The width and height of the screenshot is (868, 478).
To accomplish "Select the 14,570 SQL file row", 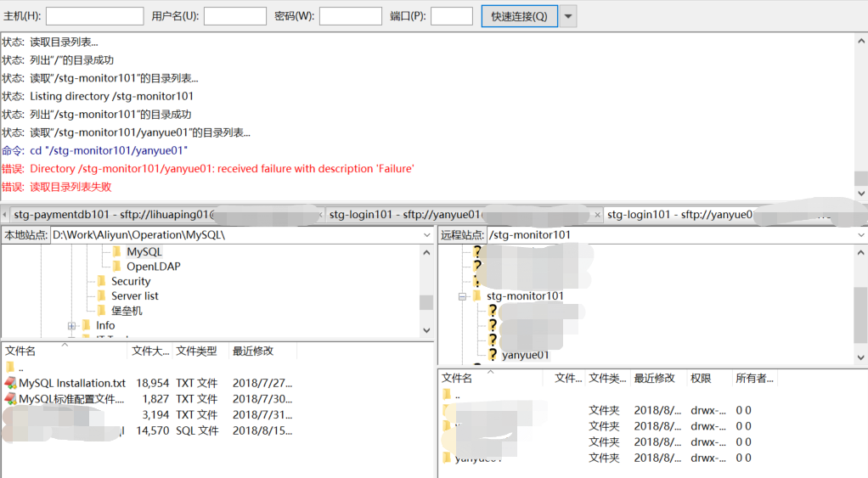I will pyautogui.click(x=149, y=430).
